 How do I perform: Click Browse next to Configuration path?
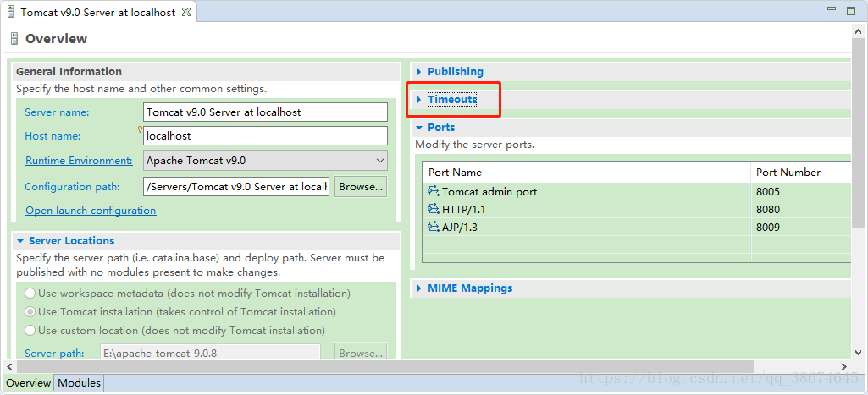pos(361,186)
